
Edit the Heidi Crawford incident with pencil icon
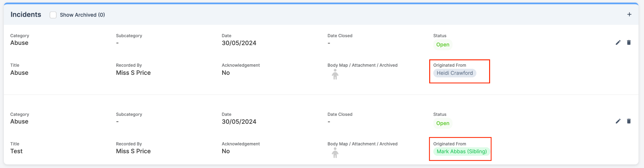pos(618,43)
